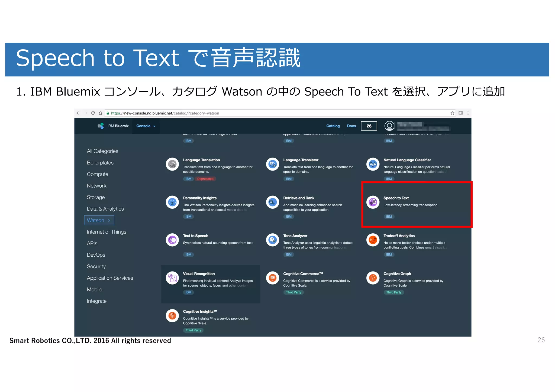The height and width of the screenshot is (392, 555).
Task: Click the Speech to Text icon
Action: click(x=373, y=202)
